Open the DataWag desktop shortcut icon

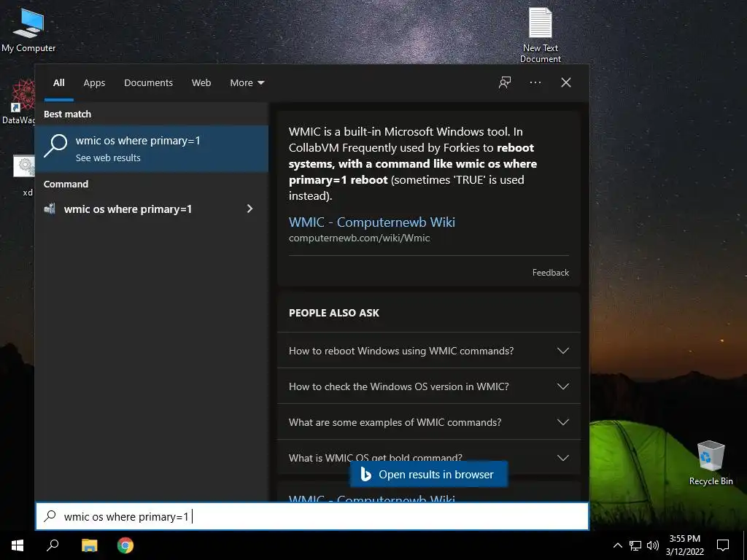click(19, 102)
